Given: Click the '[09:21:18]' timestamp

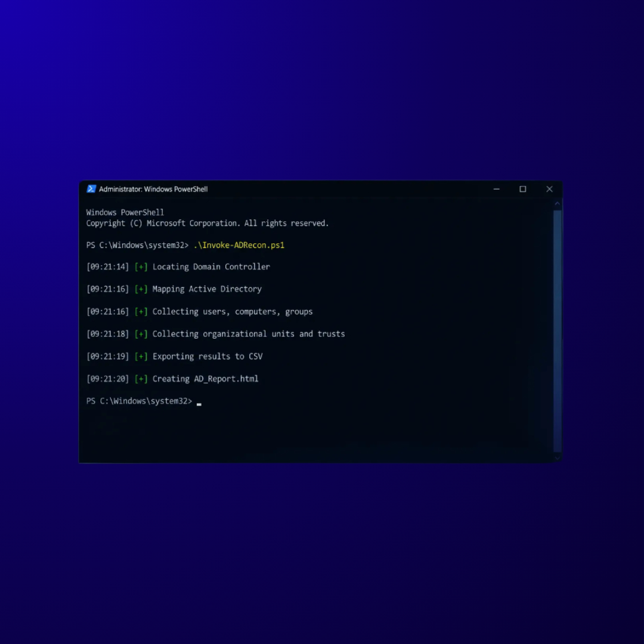Looking at the screenshot, I should pos(107,334).
